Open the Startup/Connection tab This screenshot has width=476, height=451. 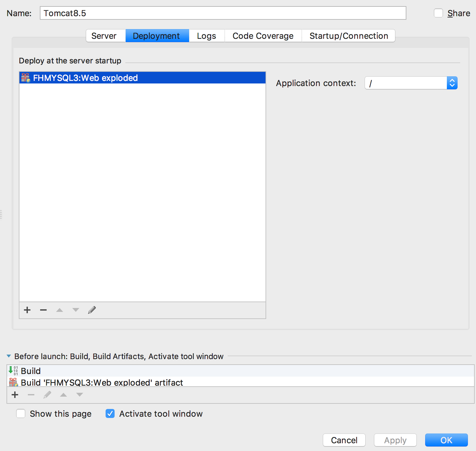(349, 36)
